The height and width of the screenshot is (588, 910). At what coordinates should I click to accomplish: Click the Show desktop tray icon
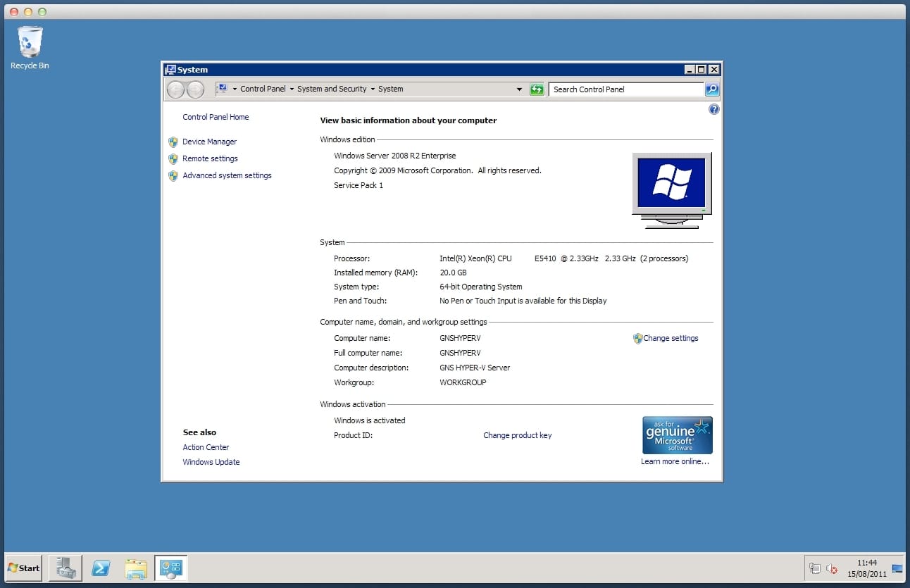tap(897, 568)
